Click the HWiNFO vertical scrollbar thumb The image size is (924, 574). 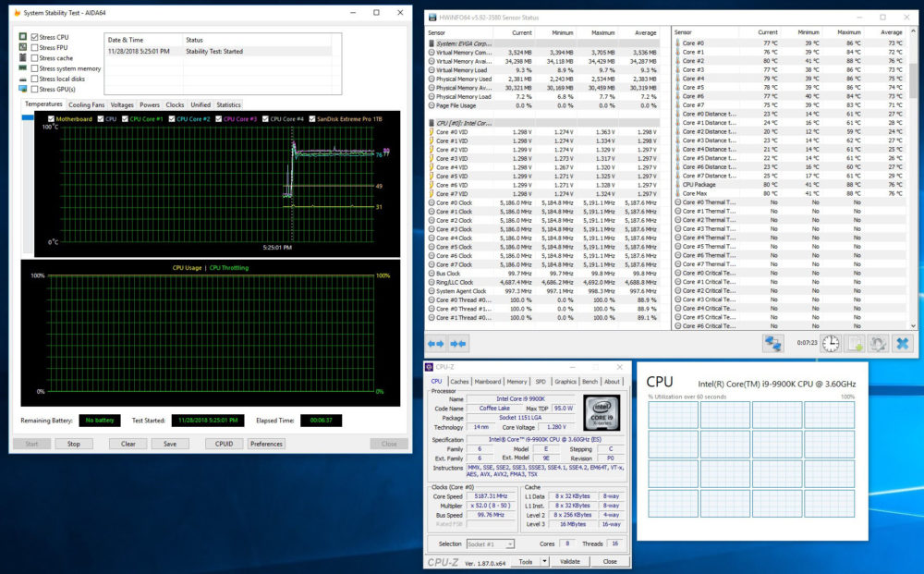913,79
